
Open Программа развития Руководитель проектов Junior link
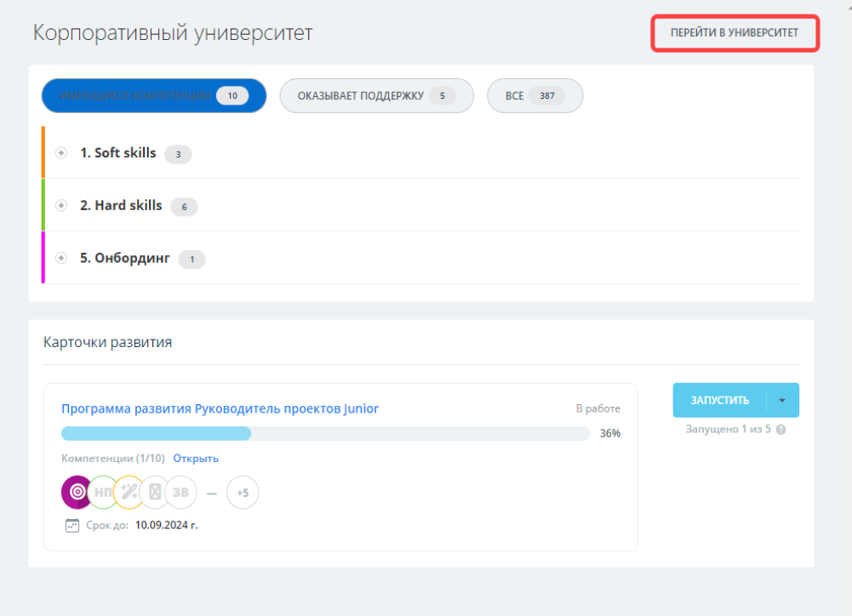(220, 408)
